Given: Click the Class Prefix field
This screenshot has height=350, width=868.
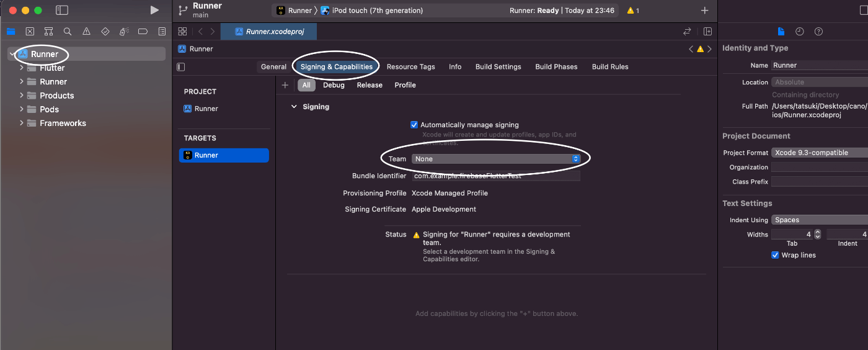Looking at the screenshot, I should (820, 182).
